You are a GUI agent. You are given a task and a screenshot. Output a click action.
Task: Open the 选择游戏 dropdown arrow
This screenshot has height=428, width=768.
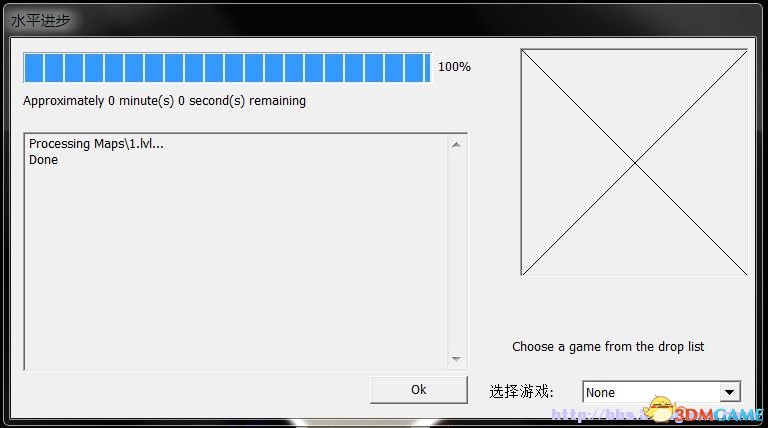pyautogui.click(x=729, y=392)
